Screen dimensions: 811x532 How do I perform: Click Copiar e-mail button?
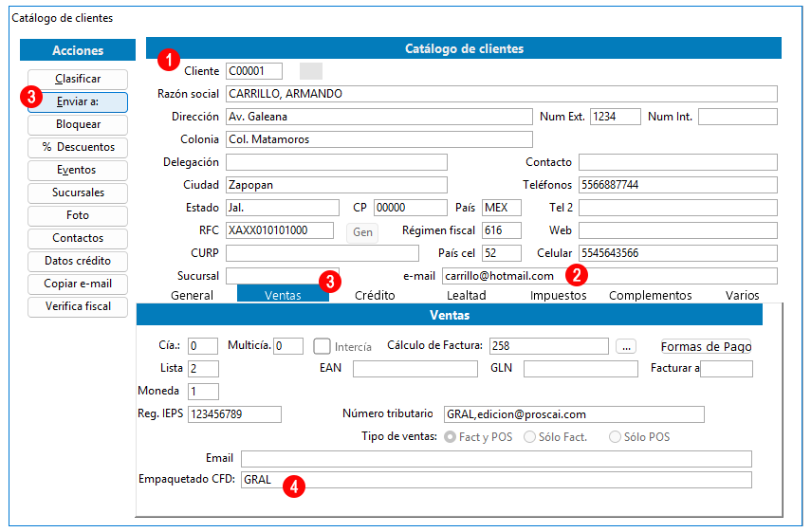78,284
